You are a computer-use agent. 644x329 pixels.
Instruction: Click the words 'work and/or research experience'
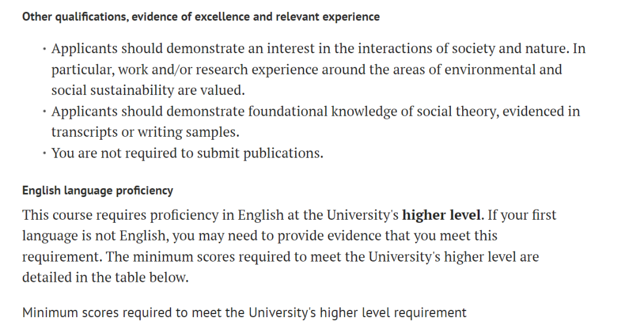coord(218,70)
